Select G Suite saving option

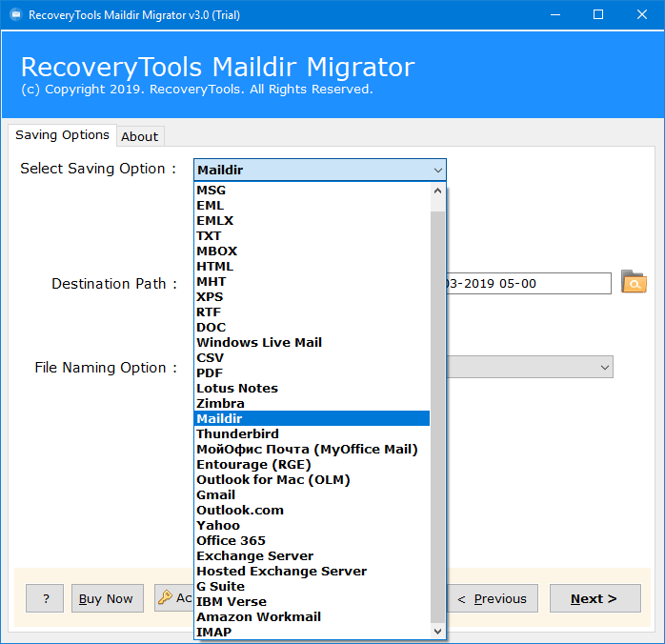point(312,587)
